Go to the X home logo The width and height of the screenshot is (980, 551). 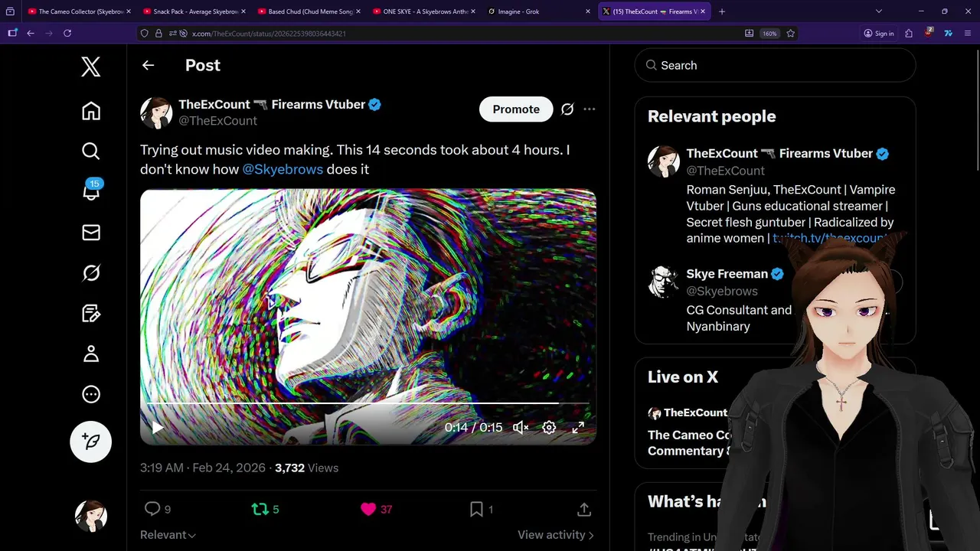tap(91, 67)
